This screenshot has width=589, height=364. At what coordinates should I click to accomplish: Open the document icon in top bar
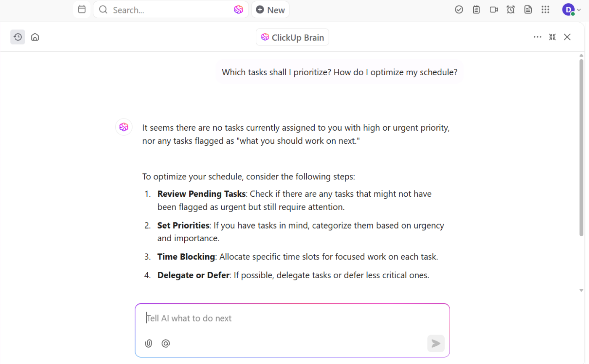(x=528, y=10)
